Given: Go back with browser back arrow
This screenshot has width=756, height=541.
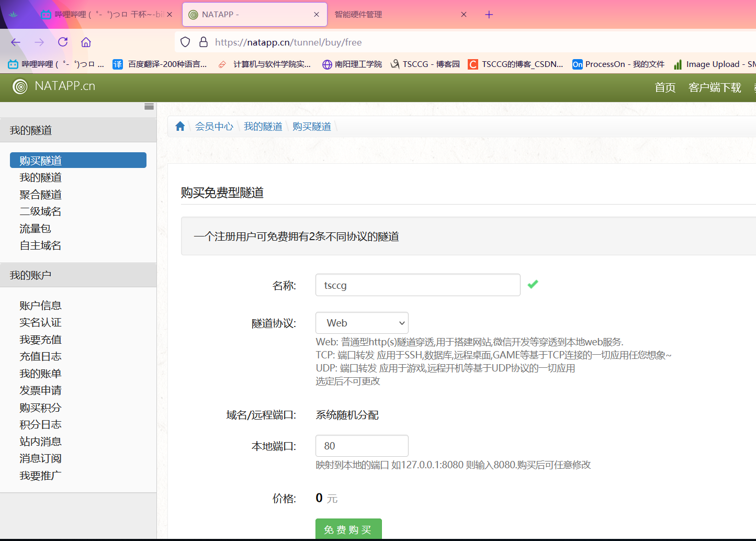Looking at the screenshot, I should [x=16, y=42].
